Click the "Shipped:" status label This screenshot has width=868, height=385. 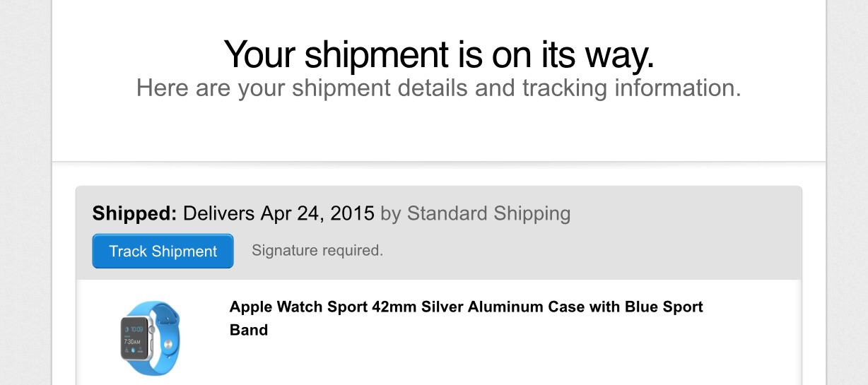[135, 213]
